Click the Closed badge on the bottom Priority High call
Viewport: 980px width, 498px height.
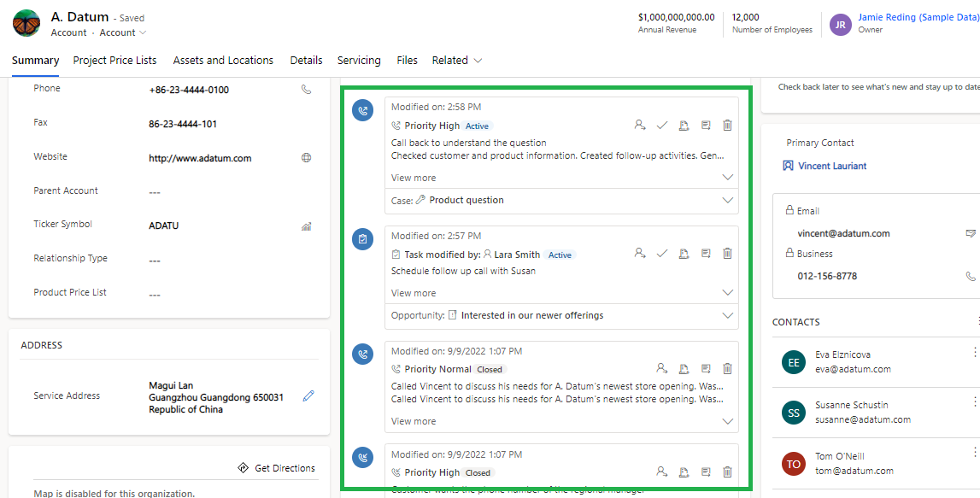478,472
